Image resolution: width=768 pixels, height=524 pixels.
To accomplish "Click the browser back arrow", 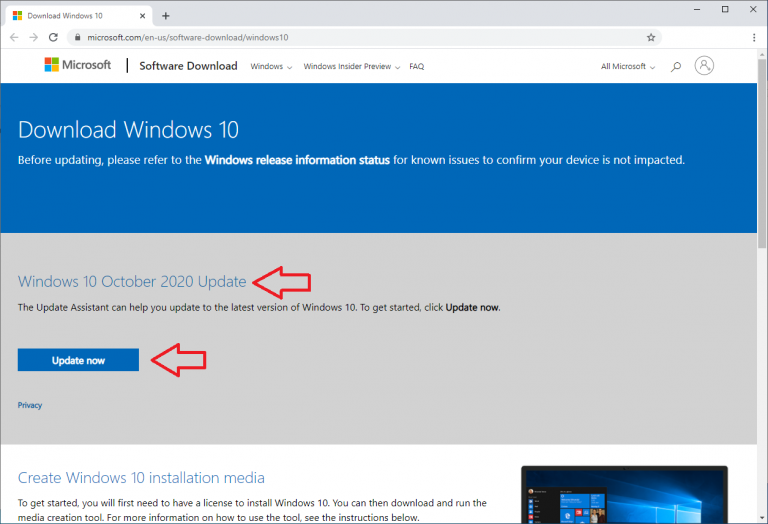I will click(x=14, y=37).
